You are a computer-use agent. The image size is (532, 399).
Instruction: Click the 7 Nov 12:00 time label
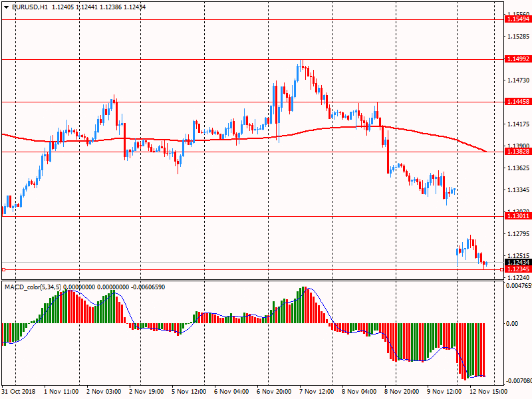316,392
